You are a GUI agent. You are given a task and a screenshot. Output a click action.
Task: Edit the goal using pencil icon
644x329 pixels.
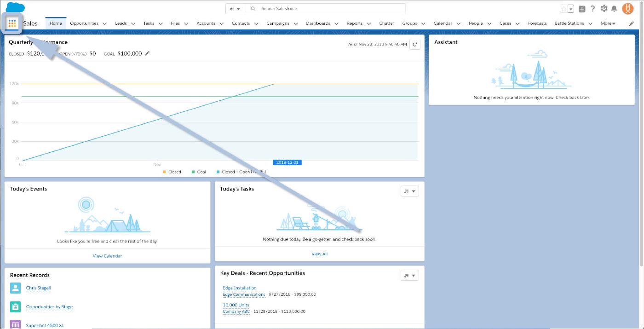148,53
